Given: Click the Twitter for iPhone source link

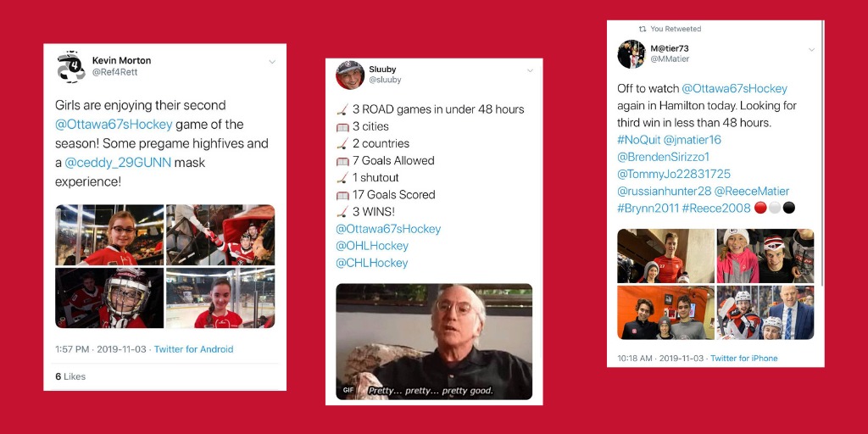Looking at the screenshot, I should (744, 359).
